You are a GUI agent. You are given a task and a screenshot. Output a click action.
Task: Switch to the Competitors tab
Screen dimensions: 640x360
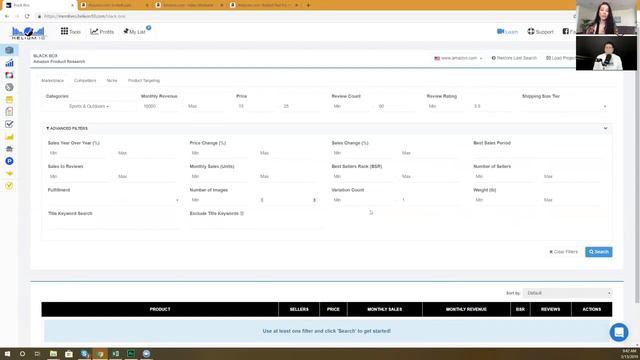tap(85, 80)
